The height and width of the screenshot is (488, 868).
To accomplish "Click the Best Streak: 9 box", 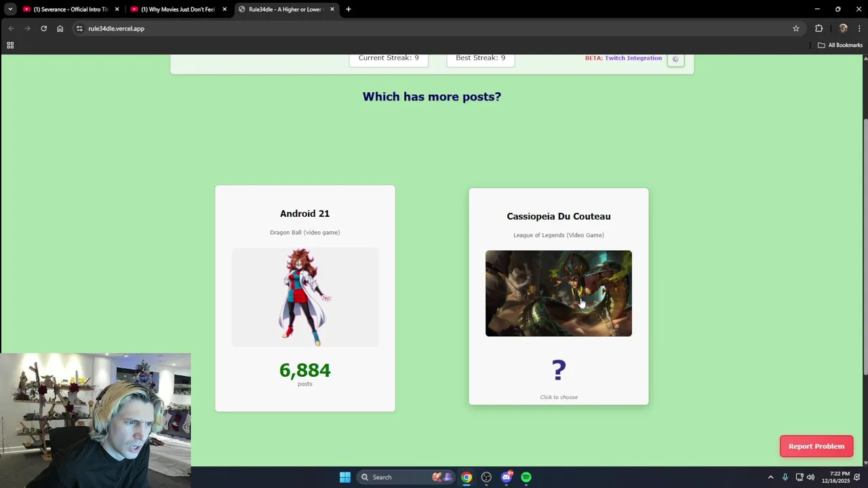I will tap(480, 58).
